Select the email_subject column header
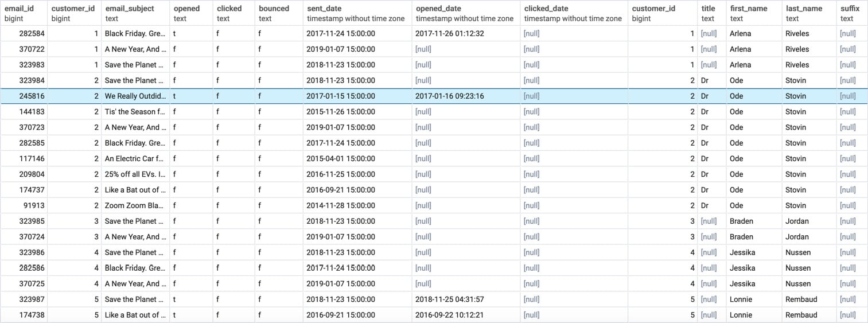868x323 pixels. click(135, 13)
